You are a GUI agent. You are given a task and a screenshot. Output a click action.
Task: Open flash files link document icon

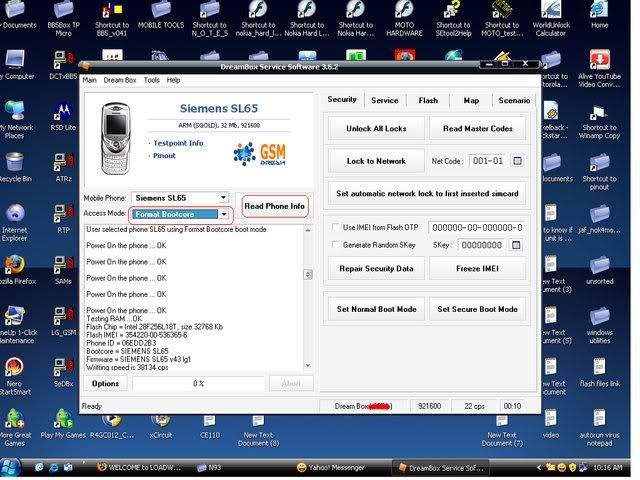click(x=599, y=372)
